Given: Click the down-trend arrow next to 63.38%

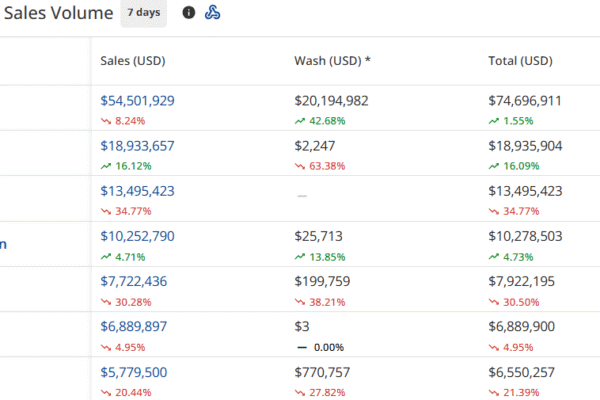Looking at the screenshot, I should tap(300, 165).
